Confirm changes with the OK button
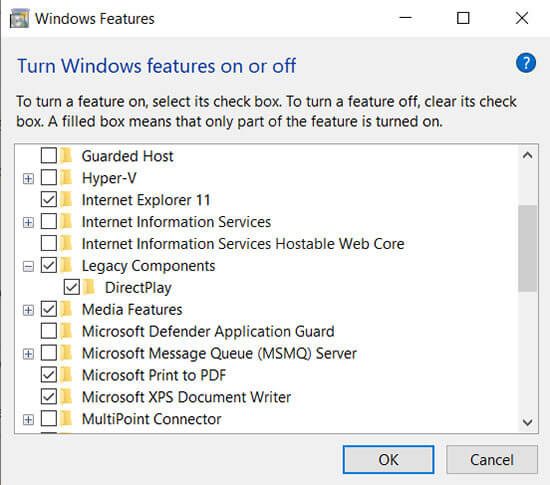 (x=388, y=459)
